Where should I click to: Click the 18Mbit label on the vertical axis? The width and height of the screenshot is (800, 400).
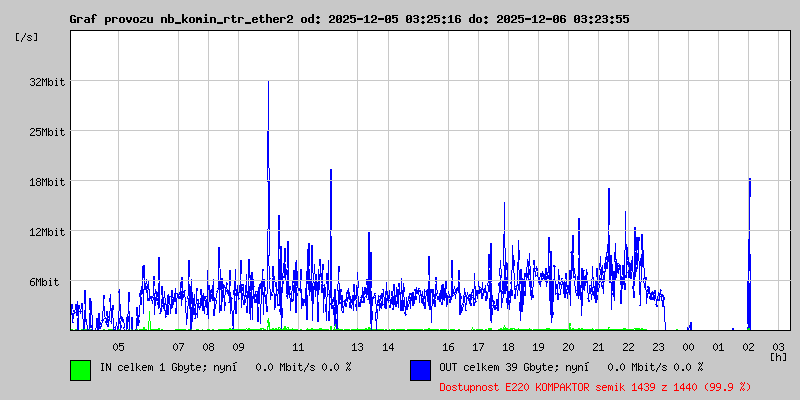(x=46, y=182)
